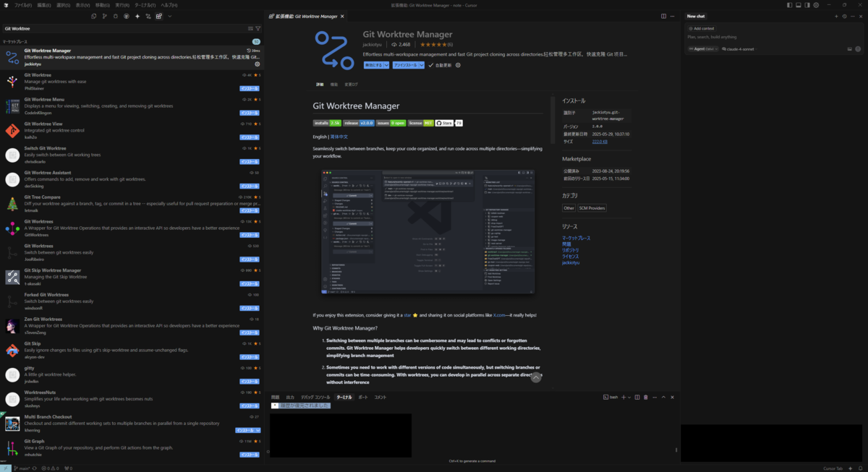Select the Extensions view icon
The height and width of the screenshot is (472, 868).
[x=159, y=16]
